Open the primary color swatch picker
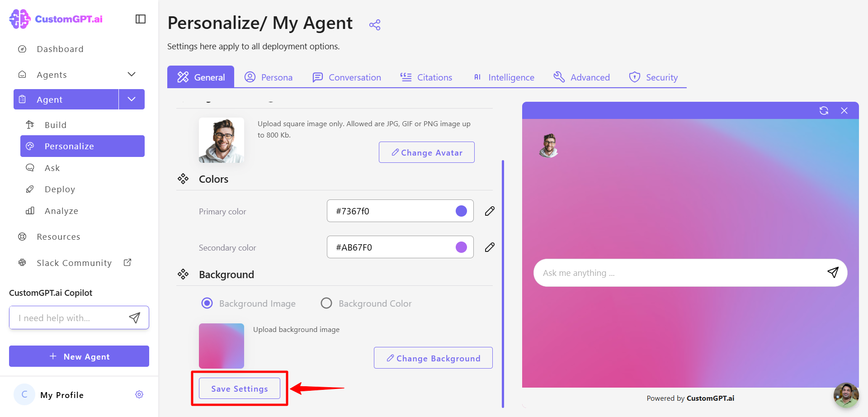The width and height of the screenshot is (868, 417). (x=461, y=211)
